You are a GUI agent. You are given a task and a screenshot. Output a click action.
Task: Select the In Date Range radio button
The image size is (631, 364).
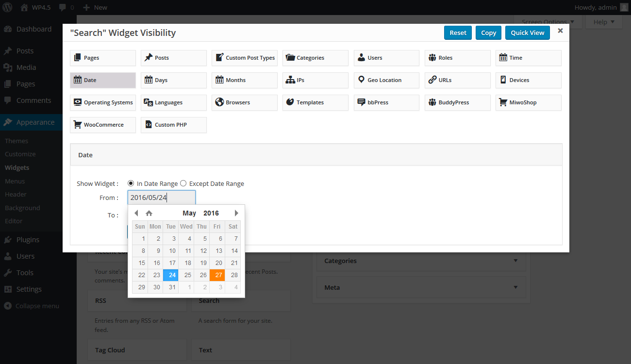(x=131, y=183)
